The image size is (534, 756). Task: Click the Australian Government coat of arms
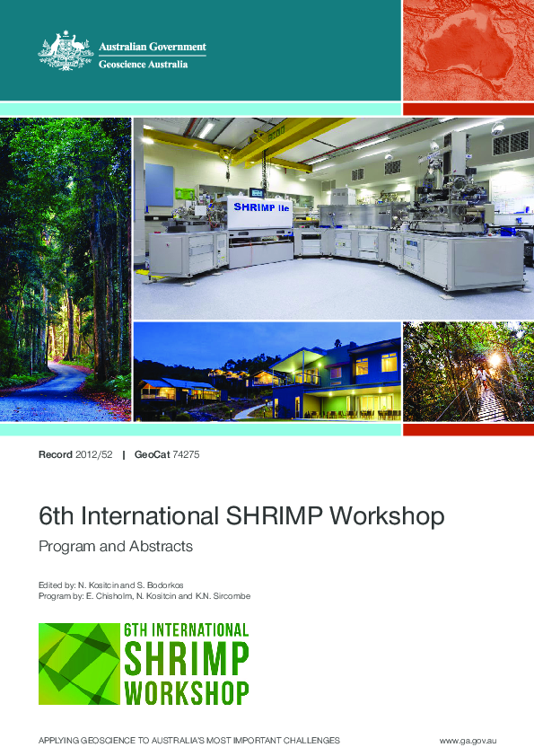coord(66,51)
